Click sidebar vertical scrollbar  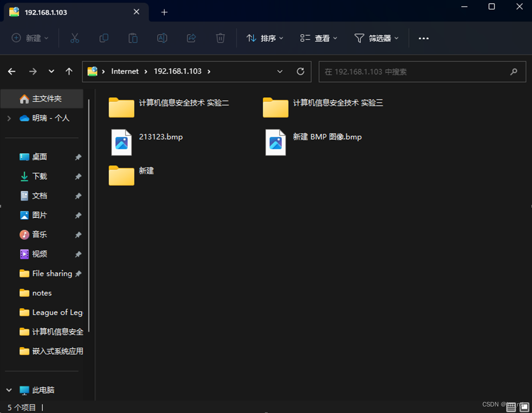pyautogui.click(x=89, y=215)
